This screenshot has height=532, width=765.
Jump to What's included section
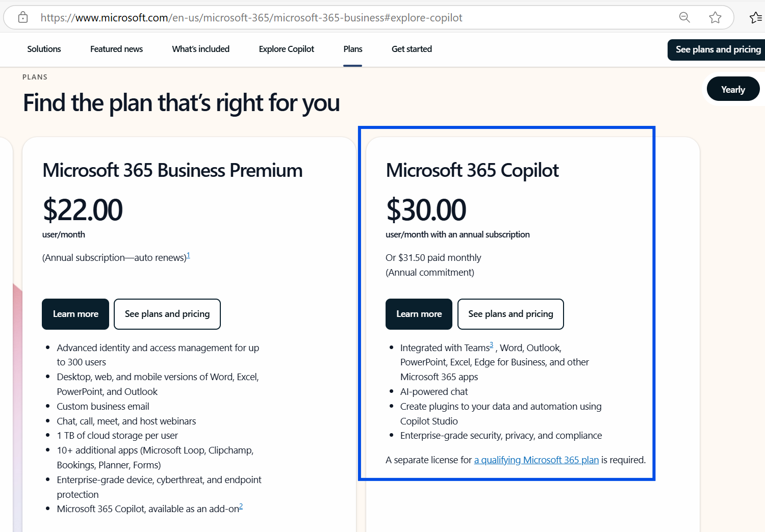200,49
